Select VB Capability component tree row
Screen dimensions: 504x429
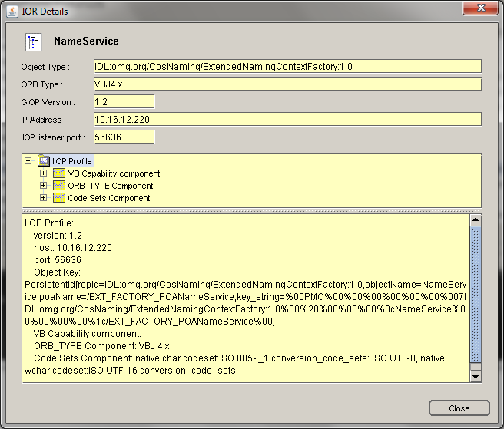click(x=114, y=173)
